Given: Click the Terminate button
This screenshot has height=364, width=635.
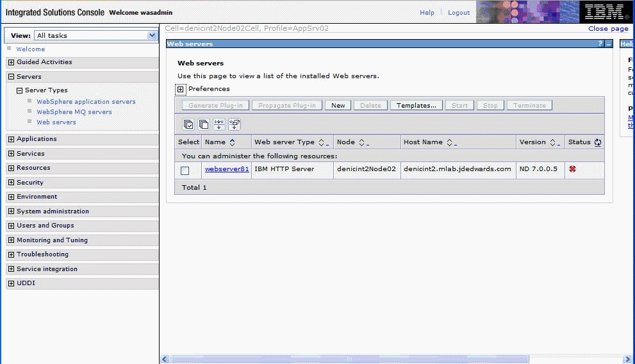Looking at the screenshot, I should click(529, 105).
